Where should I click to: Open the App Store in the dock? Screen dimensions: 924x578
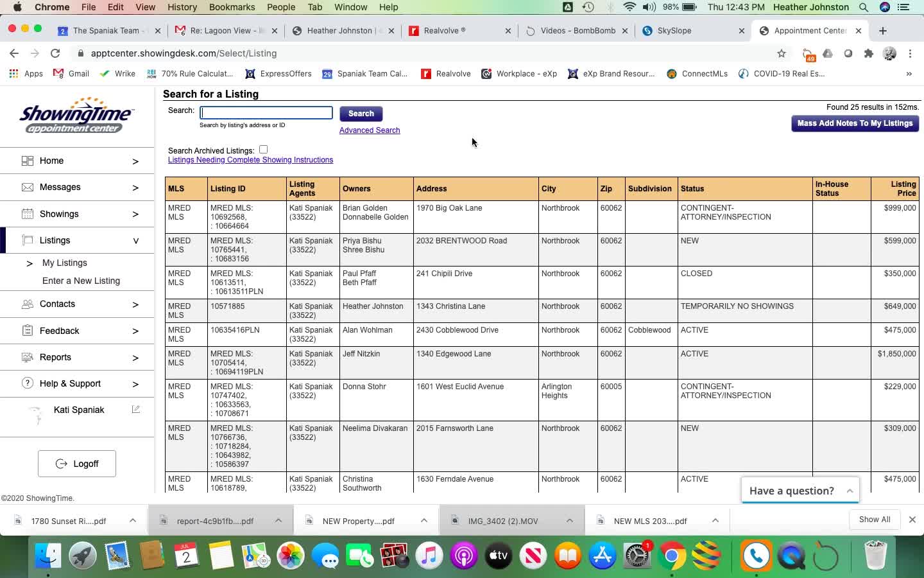603,556
